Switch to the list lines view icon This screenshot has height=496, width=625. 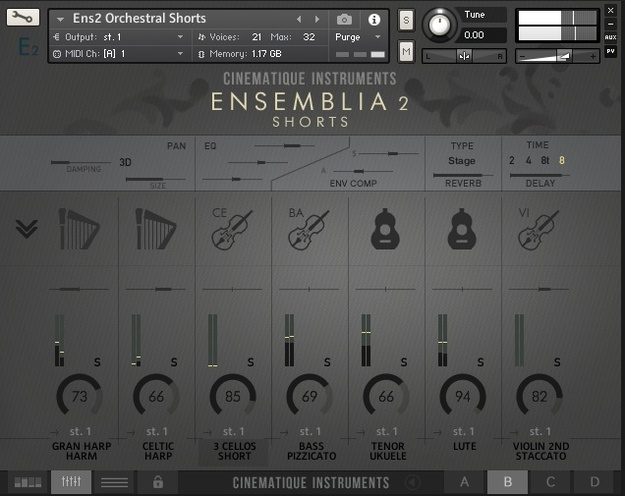pos(114,482)
